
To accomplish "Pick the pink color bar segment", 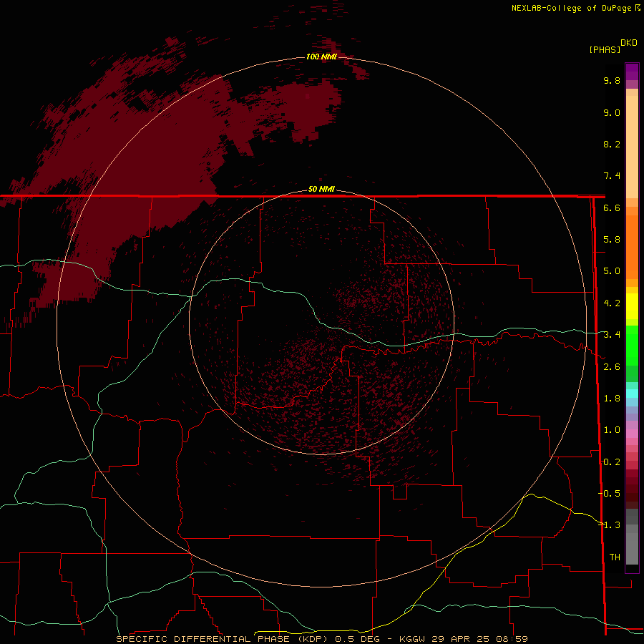I will coord(632,434).
